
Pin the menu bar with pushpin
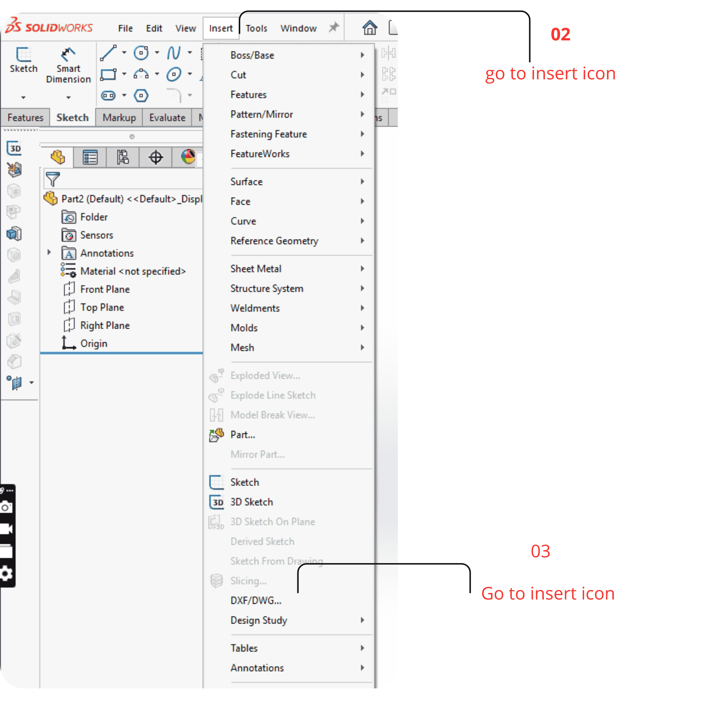coord(333,28)
